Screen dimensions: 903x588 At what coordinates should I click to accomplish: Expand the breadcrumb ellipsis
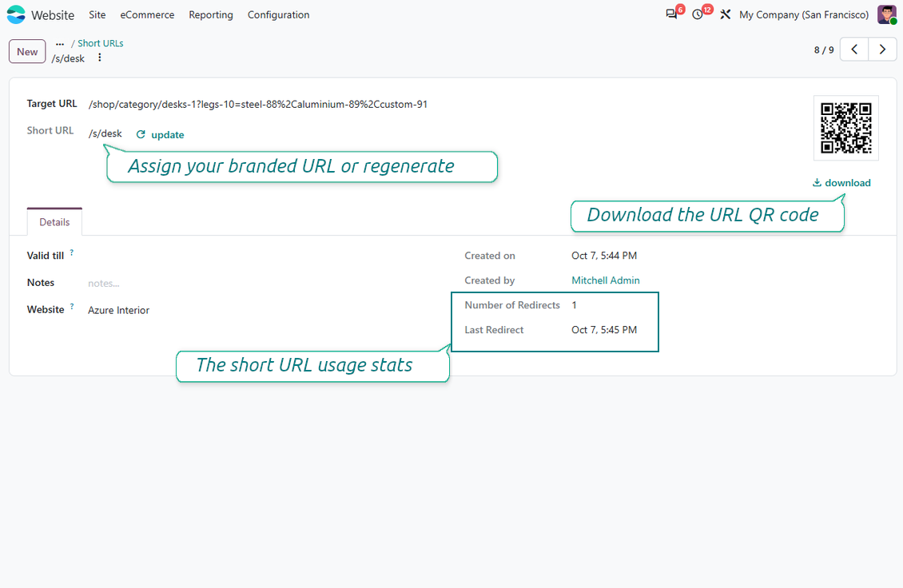click(x=60, y=44)
